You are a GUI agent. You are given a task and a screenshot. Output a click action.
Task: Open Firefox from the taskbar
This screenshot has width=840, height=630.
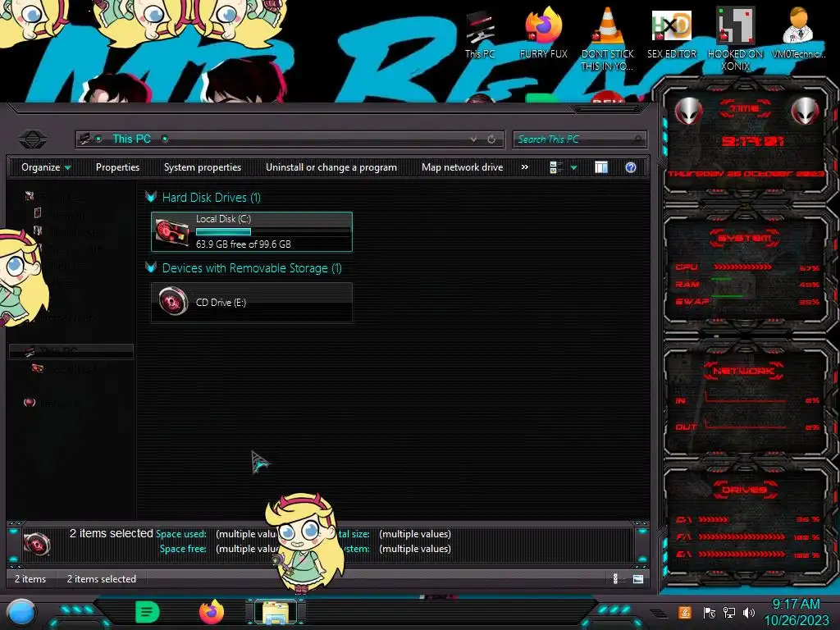pyautogui.click(x=212, y=612)
